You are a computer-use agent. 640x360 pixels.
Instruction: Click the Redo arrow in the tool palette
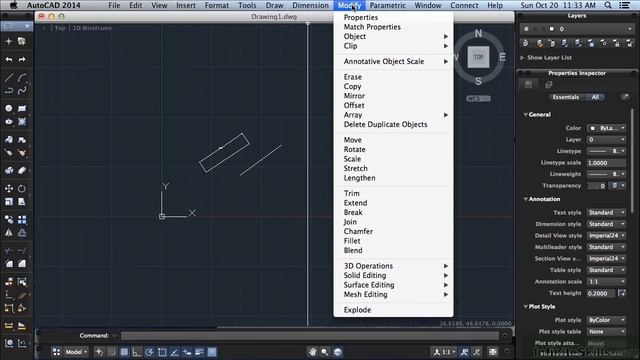[x=22, y=60]
